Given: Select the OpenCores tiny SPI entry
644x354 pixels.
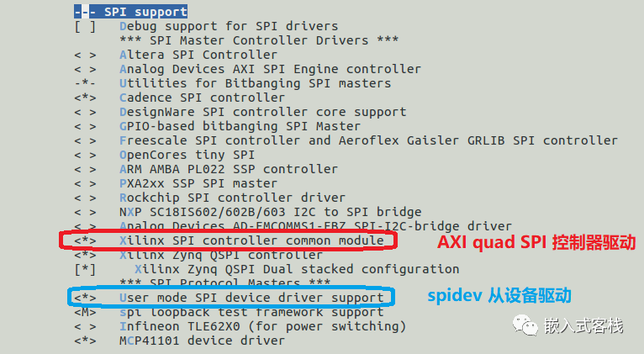Looking at the screenshot, I should [187, 155].
